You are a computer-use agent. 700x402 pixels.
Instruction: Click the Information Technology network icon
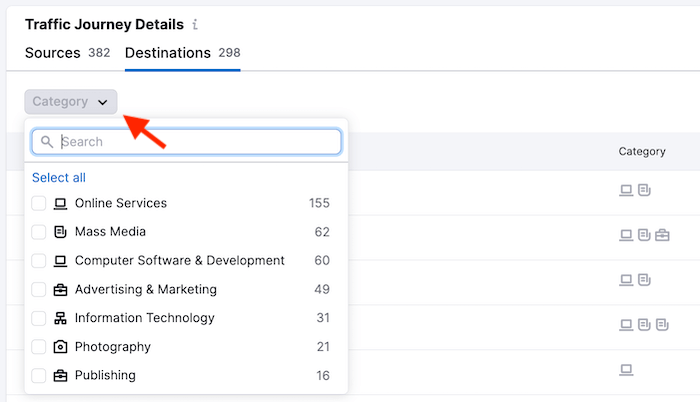point(60,318)
